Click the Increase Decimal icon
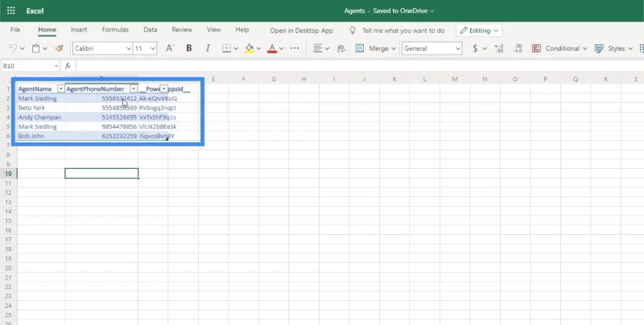The image size is (644, 325). tap(499, 48)
